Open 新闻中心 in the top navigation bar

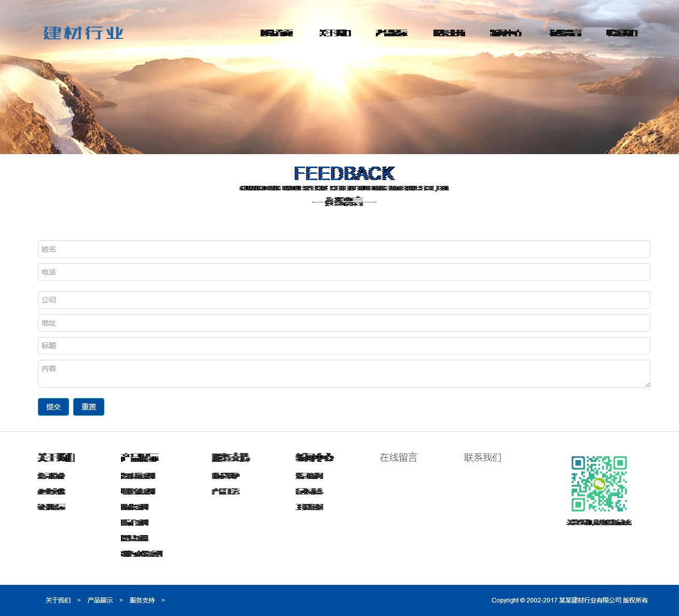pos(506,33)
